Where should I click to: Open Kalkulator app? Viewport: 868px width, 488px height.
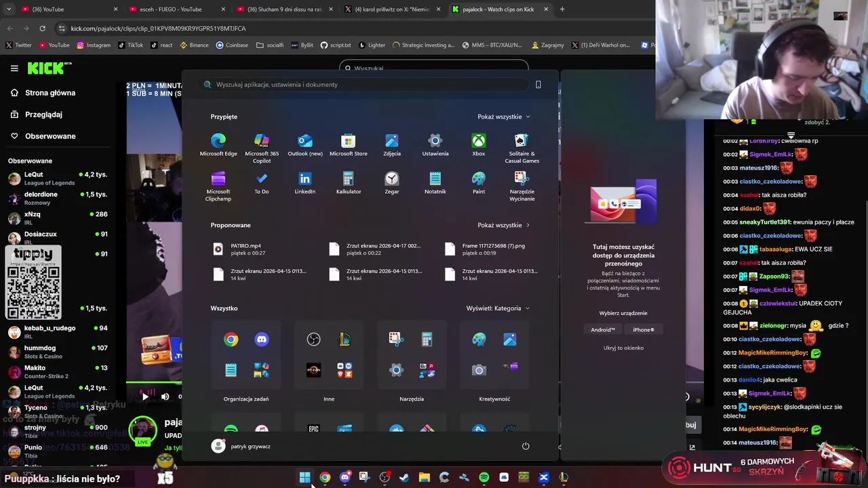pos(349,183)
